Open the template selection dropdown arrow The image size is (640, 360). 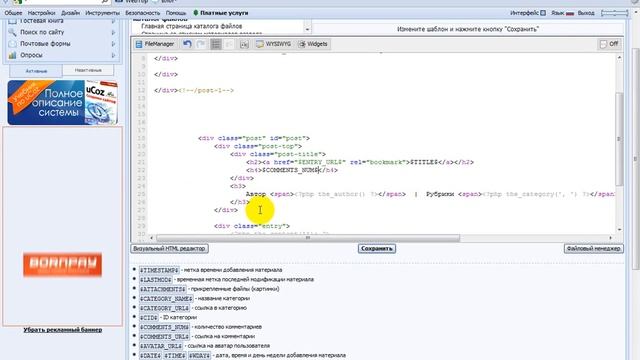307,29
